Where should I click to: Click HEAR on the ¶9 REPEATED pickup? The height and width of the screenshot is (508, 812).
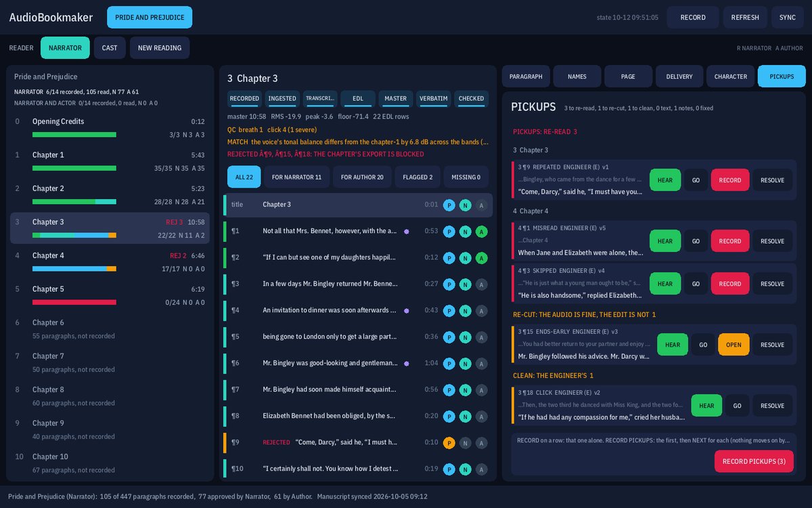coord(665,180)
